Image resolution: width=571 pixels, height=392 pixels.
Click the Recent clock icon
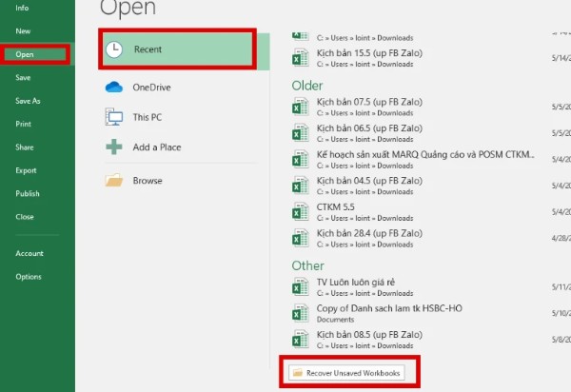(114, 49)
